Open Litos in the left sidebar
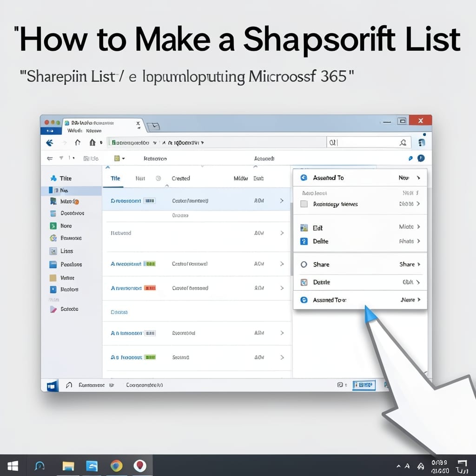The width and height of the screenshot is (476, 476). (67, 251)
